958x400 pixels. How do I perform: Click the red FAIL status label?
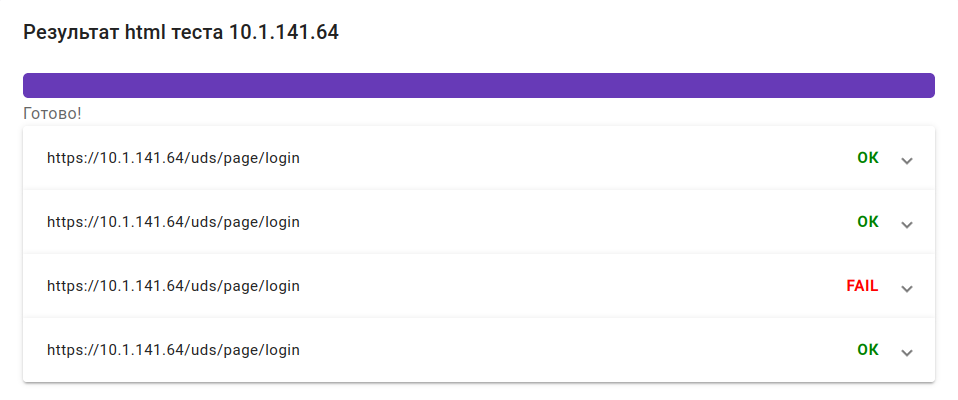point(862,286)
